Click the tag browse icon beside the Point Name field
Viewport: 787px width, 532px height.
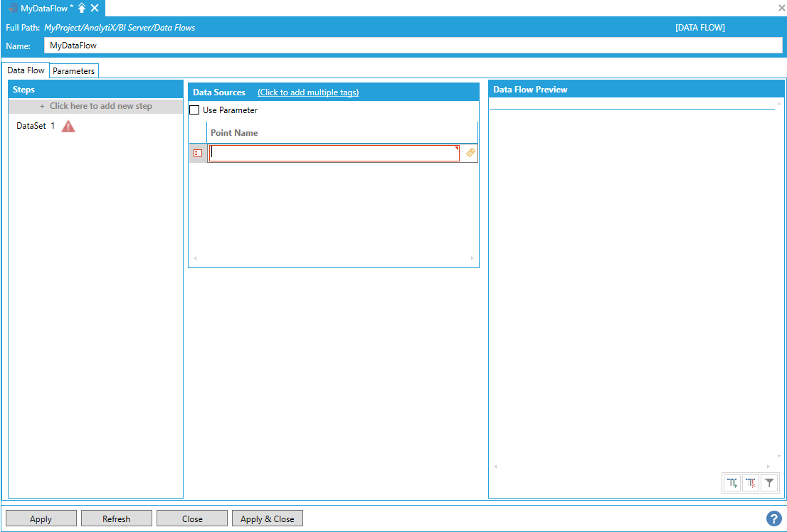tap(470, 153)
